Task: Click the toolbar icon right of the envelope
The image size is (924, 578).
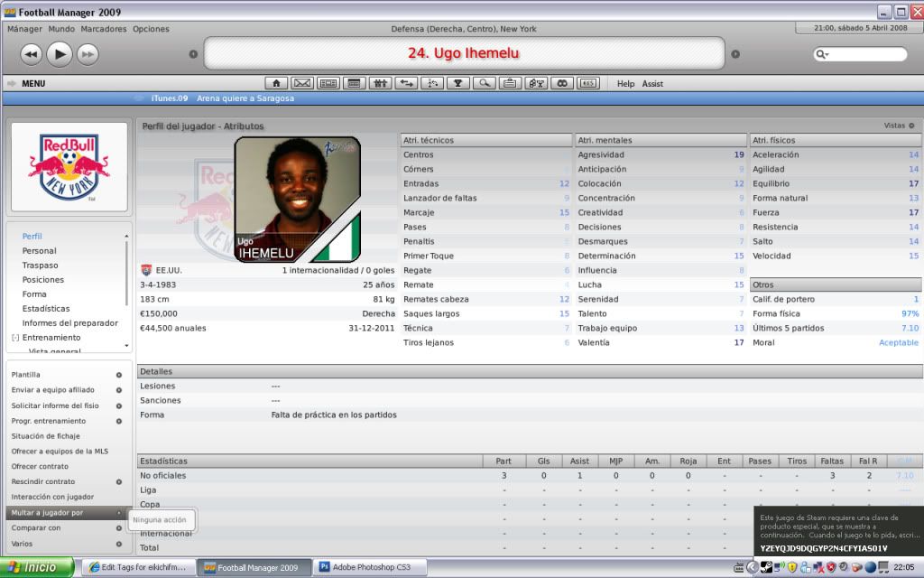Action: (x=328, y=83)
